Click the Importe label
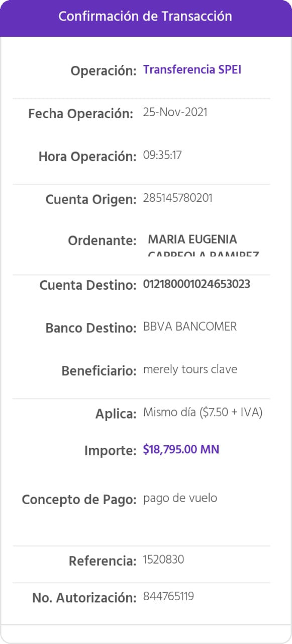Viewport: 292px width, 644px height. click(110, 451)
